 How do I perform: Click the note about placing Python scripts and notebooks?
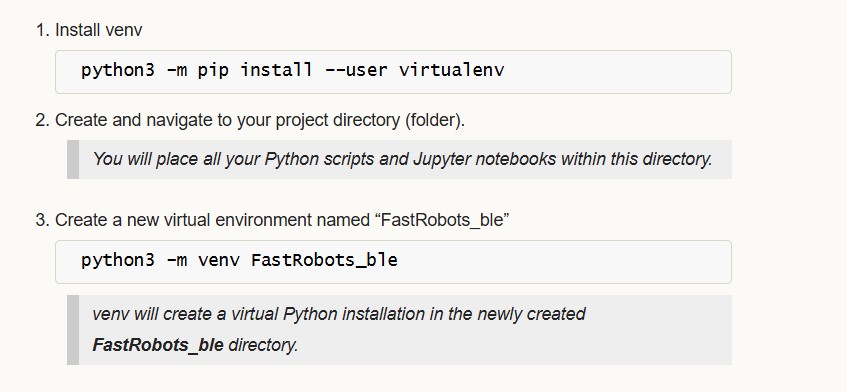pyautogui.click(x=399, y=159)
